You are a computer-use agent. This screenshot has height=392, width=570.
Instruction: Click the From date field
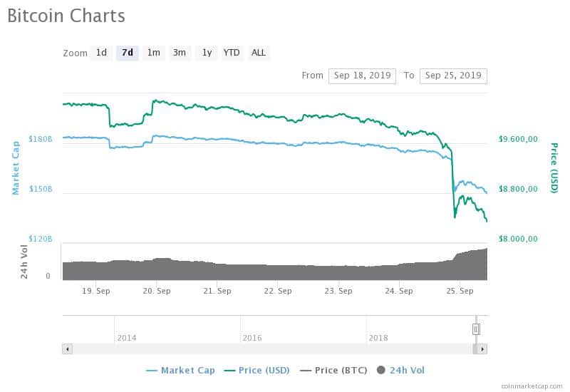(362, 76)
